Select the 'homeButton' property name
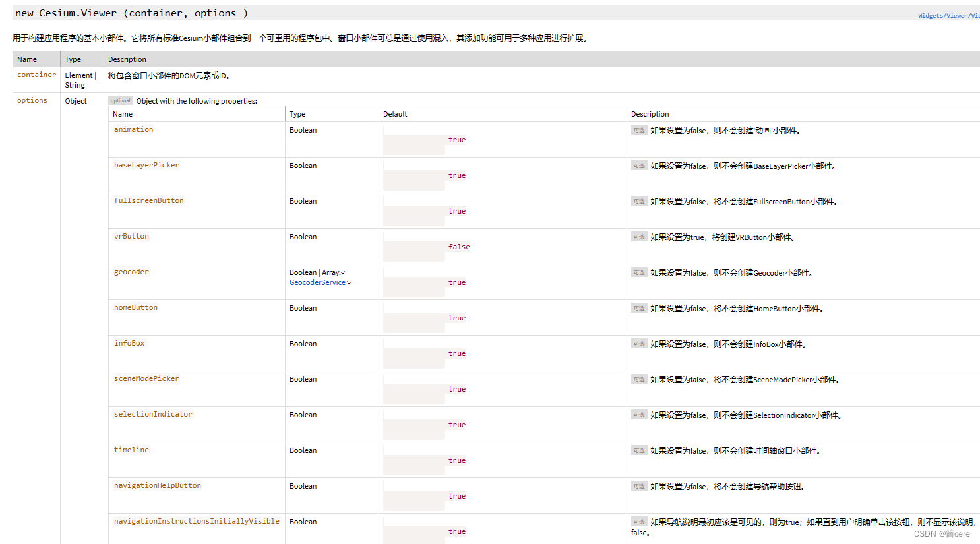The height and width of the screenshot is (544, 980). pyautogui.click(x=135, y=307)
